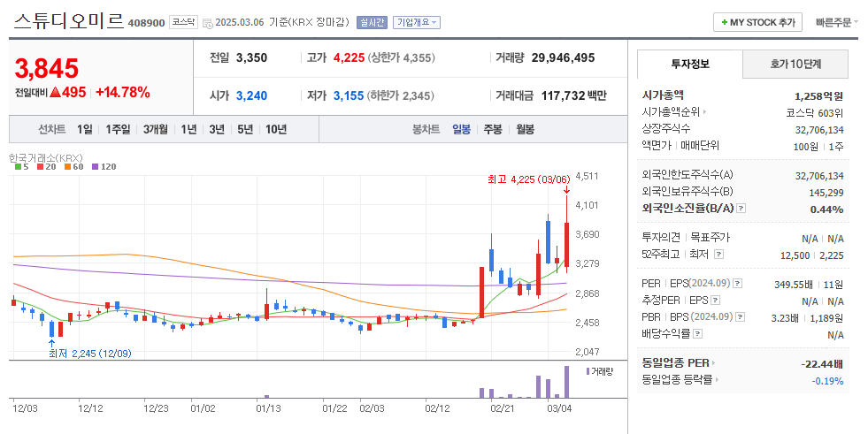868x434 pixels.
Task: Open the 시가총액순위 link
Action: click(x=673, y=111)
